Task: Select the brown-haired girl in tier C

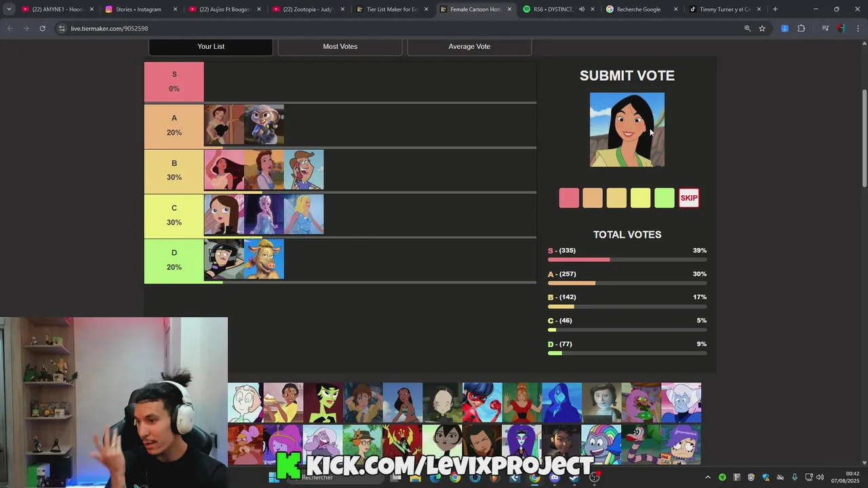Action: [x=224, y=215]
